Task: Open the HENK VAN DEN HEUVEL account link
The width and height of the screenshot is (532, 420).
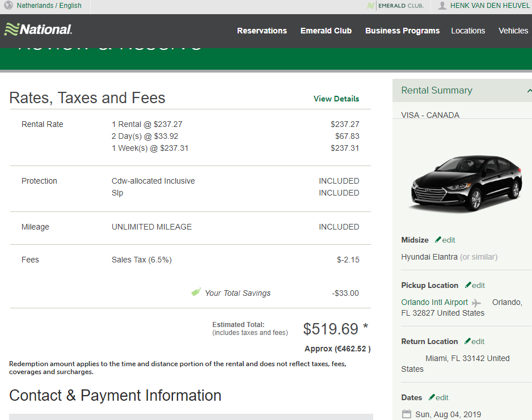Action: (x=489, y=6)
